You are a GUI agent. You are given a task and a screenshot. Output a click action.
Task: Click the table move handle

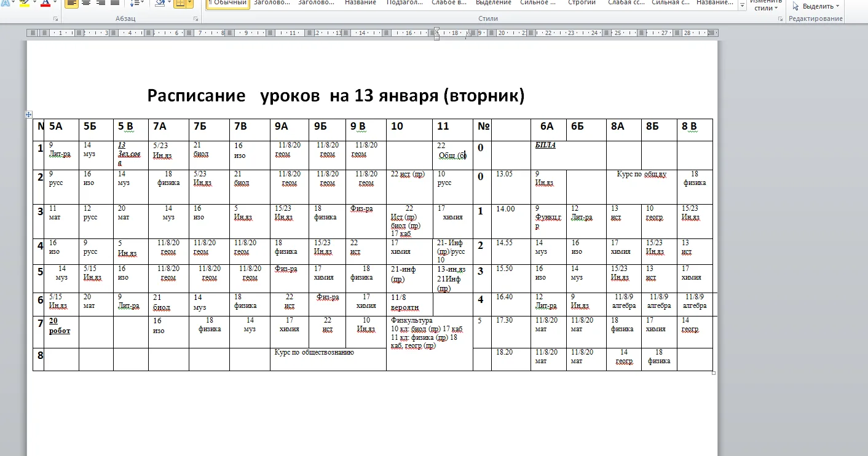click(x=28, y=114)
